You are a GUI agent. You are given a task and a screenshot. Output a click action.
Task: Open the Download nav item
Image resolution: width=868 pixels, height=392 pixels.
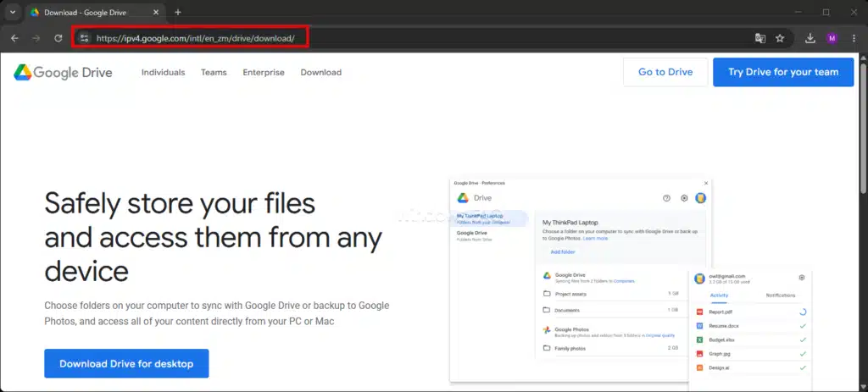[x=321, y=73]
